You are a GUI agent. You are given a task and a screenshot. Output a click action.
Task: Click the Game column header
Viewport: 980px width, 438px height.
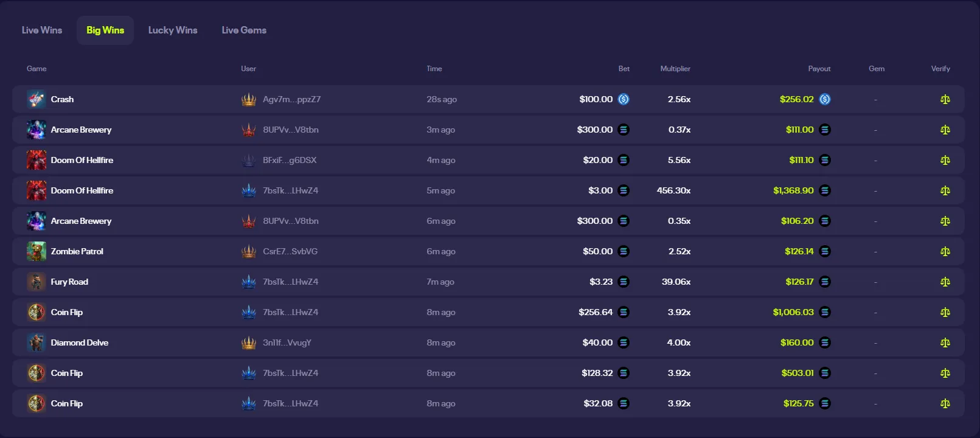(36, 69)
